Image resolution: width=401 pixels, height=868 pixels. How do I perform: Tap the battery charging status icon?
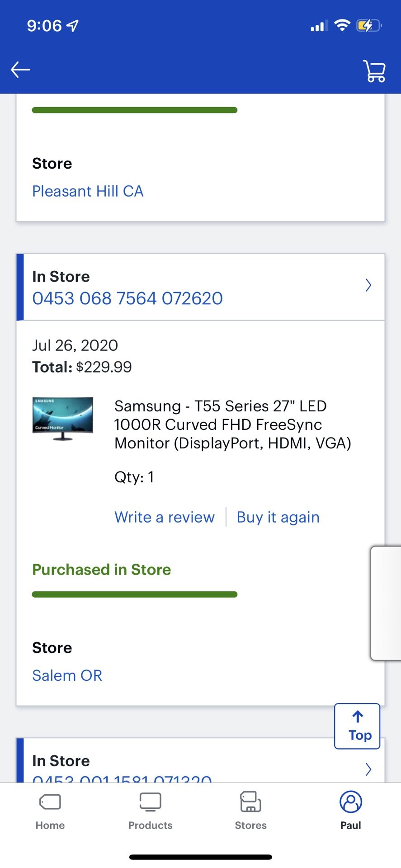(x=368, y=26)
